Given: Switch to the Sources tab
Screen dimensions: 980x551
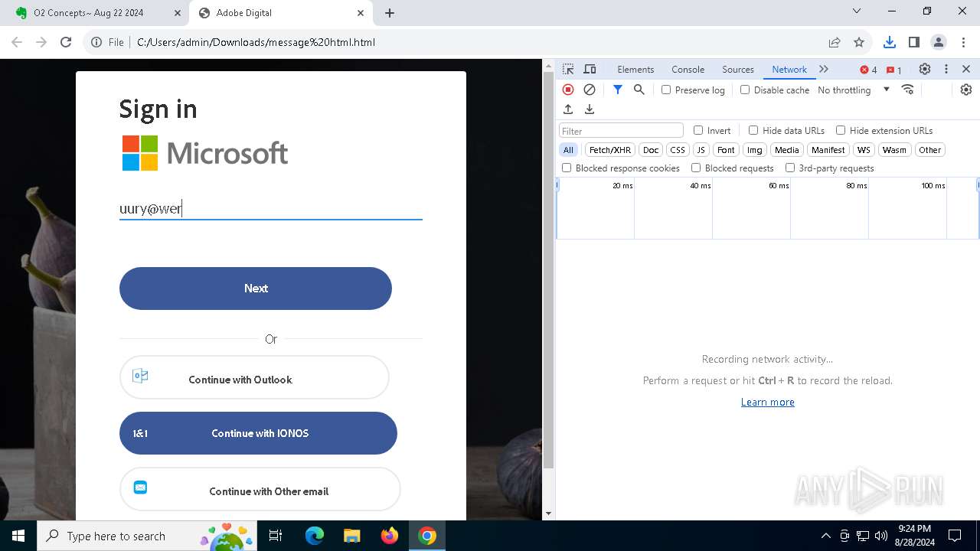Looking at the screenshot, I should (x=738, y=69).
